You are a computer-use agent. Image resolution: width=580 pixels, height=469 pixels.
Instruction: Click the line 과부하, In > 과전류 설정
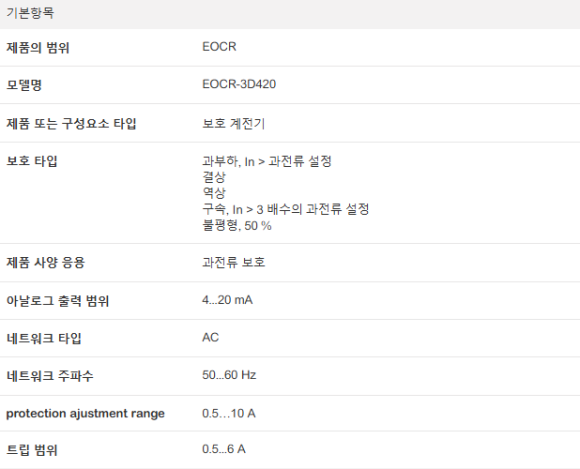267,161
